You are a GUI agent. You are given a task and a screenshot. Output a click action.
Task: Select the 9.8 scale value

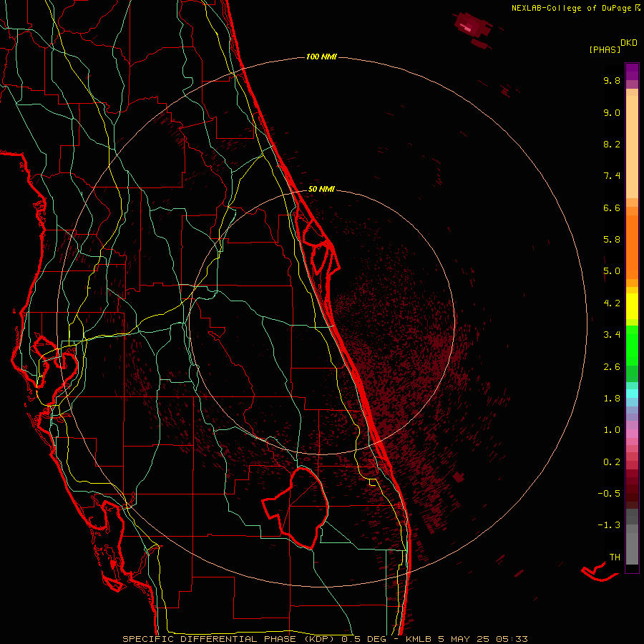612,80
